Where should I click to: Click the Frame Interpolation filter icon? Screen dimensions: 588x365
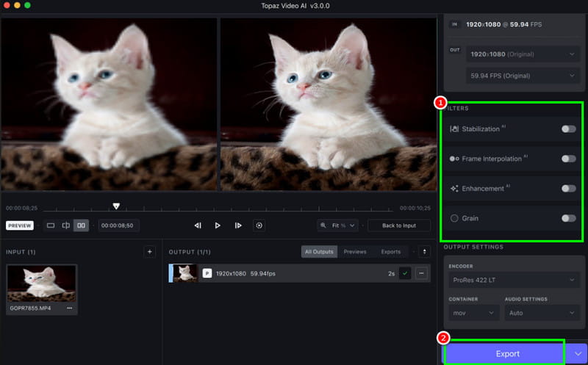[454, 159]
